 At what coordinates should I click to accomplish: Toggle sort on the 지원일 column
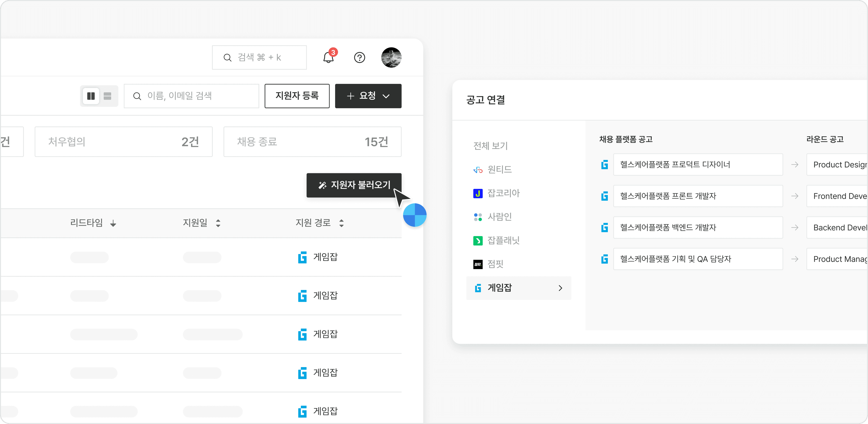pyautogui.click(x=218, y=223)
